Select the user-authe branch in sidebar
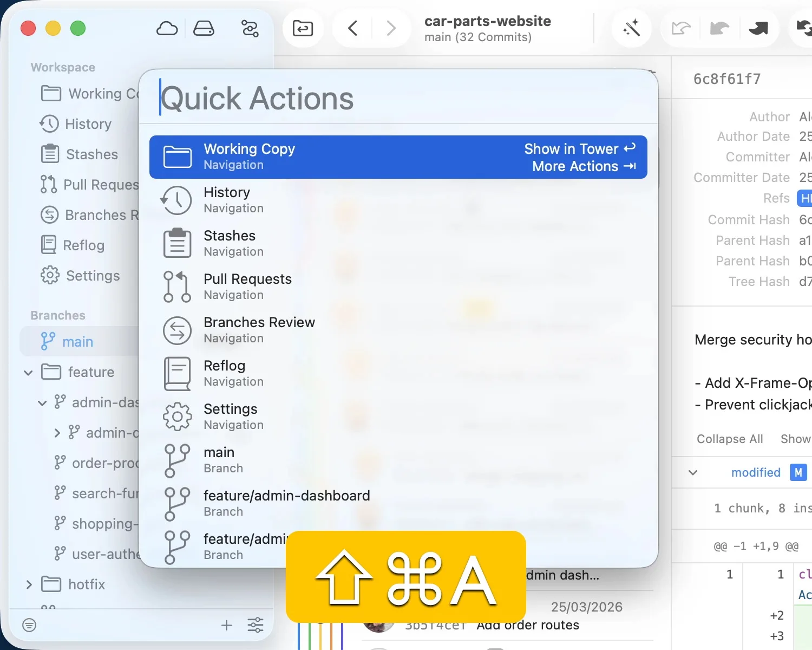 tap(96, 554)
